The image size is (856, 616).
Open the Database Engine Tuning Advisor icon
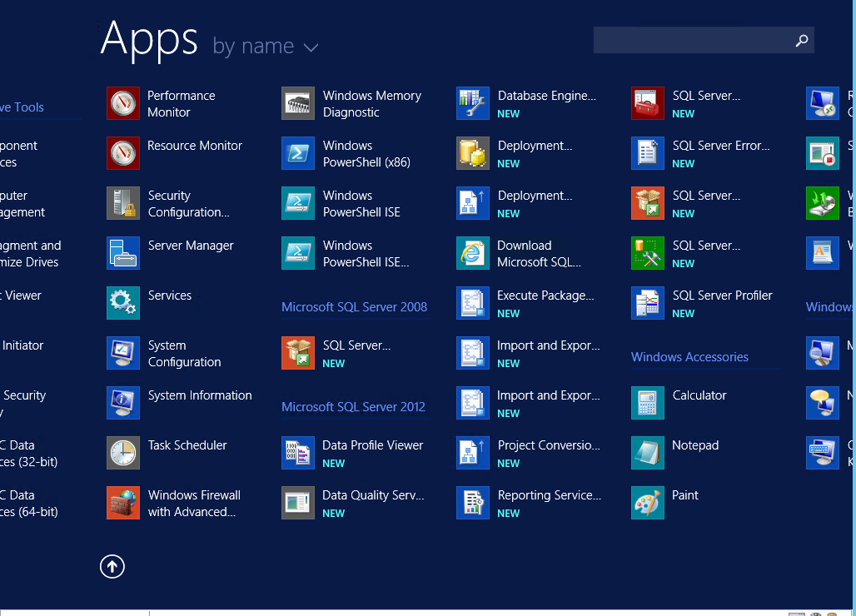[473, 103]
